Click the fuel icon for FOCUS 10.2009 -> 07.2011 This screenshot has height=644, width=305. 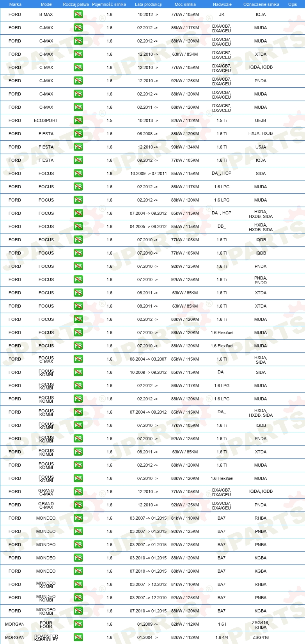78,174
